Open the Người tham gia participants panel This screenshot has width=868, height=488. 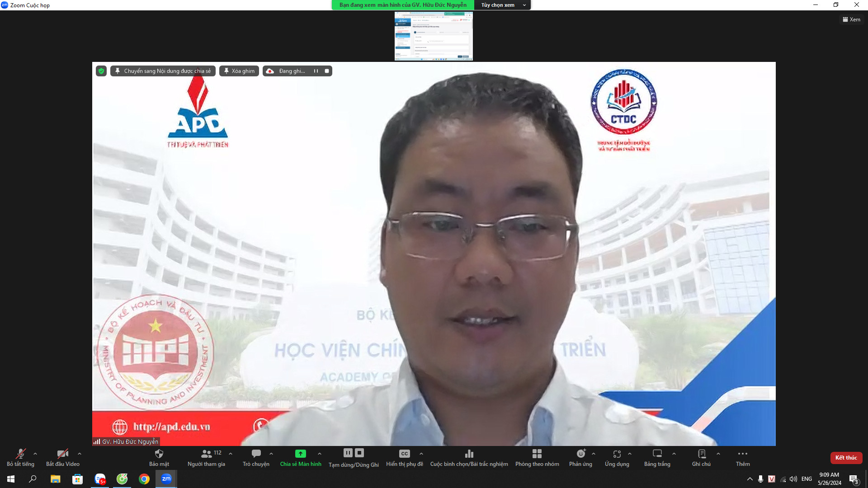point(207,454)
